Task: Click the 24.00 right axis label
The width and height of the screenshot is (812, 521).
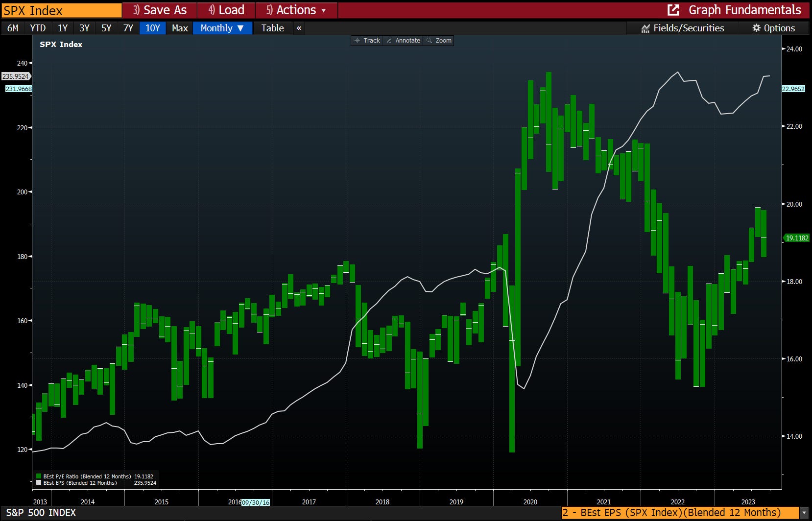Action: click(x=794, y=49)
